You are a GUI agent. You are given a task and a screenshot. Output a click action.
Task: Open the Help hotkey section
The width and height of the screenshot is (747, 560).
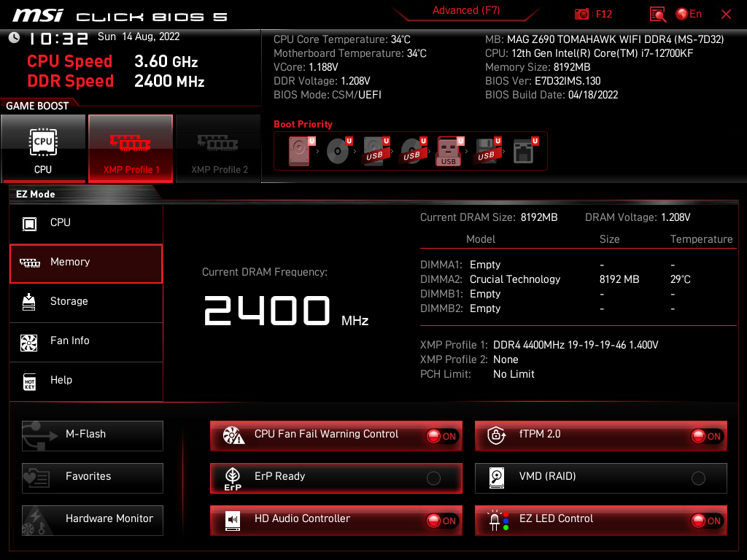(86, 381)
